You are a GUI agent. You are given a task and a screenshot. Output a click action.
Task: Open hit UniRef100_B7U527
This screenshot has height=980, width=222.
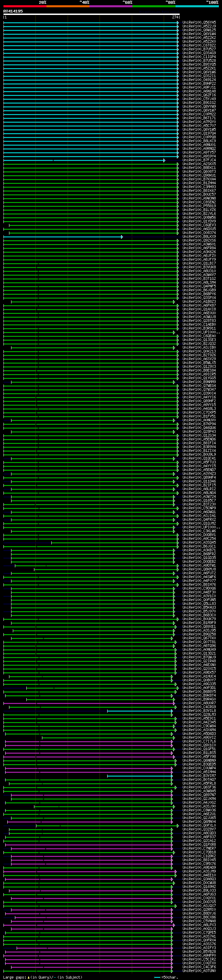199,49
